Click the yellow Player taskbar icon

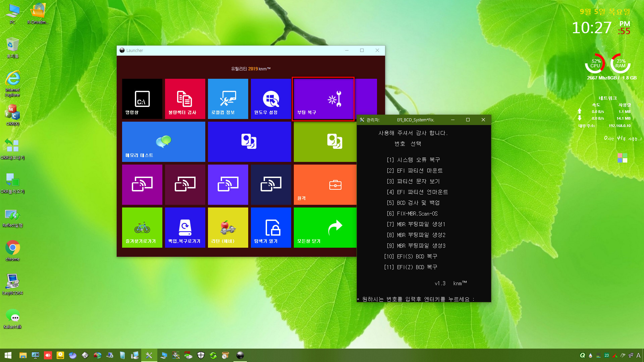(x=60, y=355)
